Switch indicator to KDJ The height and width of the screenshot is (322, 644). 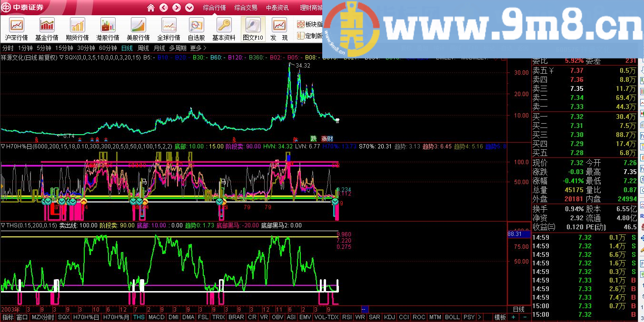389,317
